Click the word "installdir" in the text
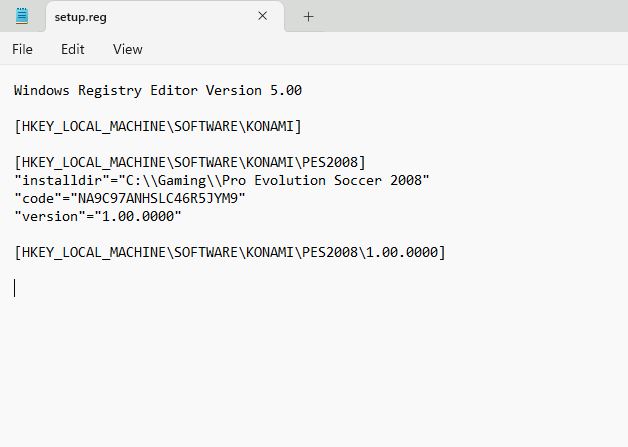The image size is (628, 447). pyautogui.click(x=58, y=180)
